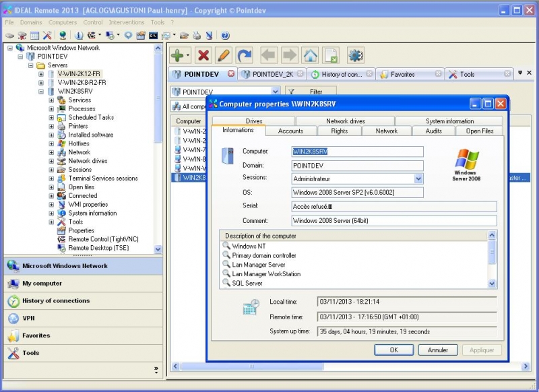The image size is (539, 392).
Task: Open the Computers menu
Action: coord(63,22)
